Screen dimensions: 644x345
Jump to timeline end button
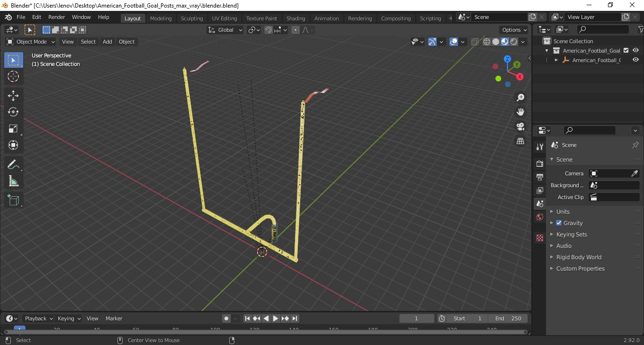(295, 318)
